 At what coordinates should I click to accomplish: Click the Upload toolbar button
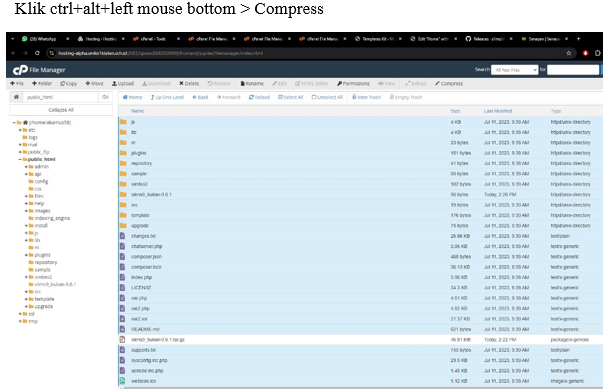(123, 83)
